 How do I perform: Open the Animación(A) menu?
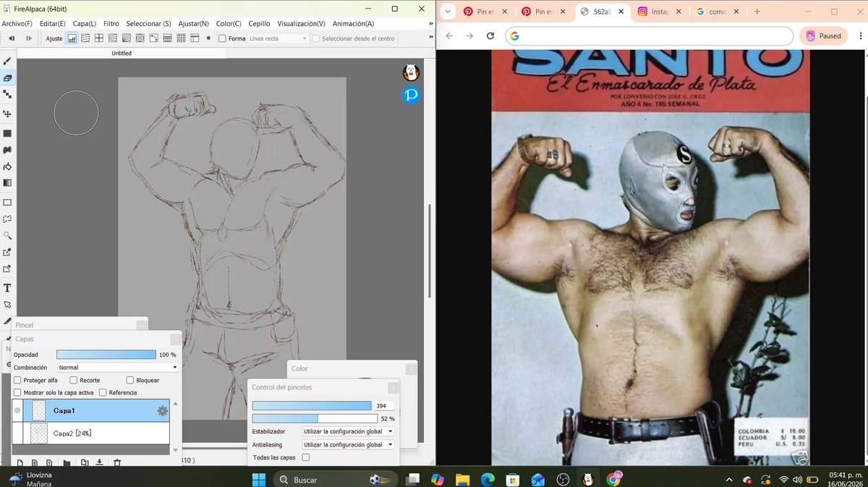353,24
